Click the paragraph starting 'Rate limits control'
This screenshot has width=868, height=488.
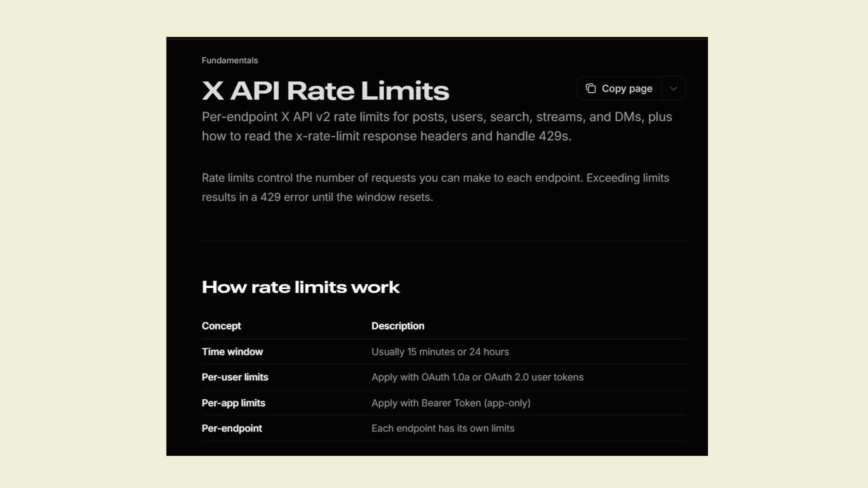point(436,187)
